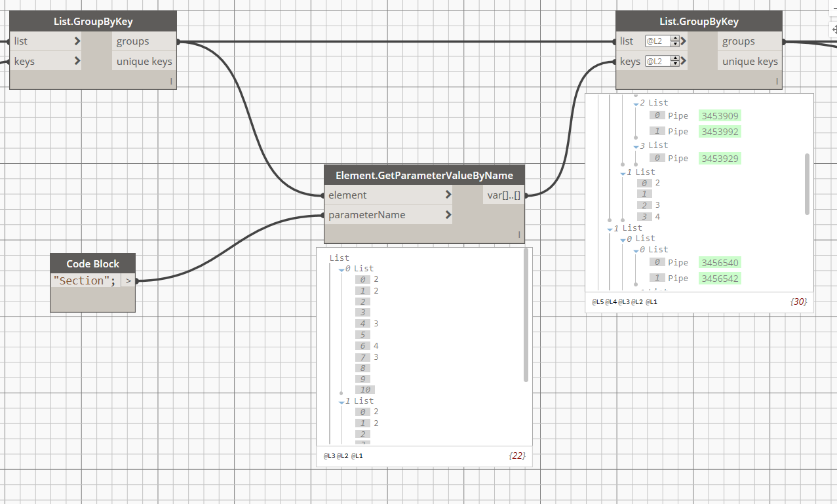Select Pipe element ID 3456540
The width and height of the screenshot is (837, 504).
coord(720,263)
